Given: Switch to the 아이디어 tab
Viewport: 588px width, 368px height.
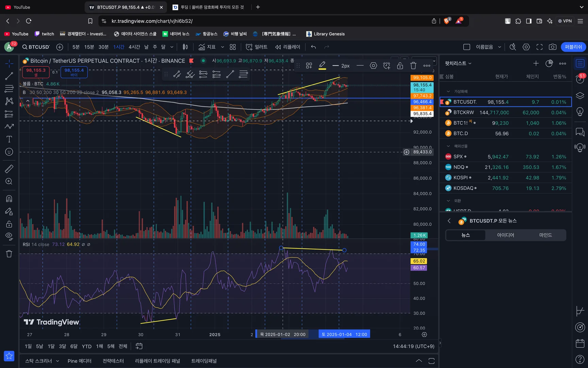Looking at the screenshot, I should (505, 235).
